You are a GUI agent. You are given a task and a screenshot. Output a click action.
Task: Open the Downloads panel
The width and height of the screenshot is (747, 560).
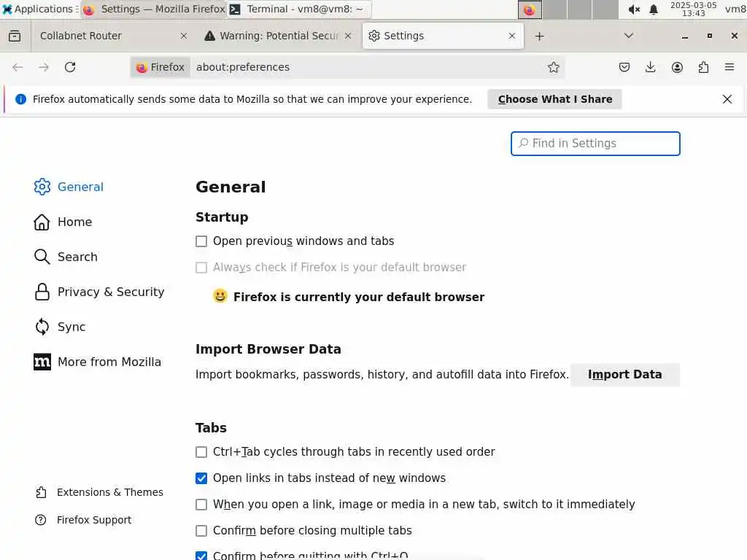point(650,67)
